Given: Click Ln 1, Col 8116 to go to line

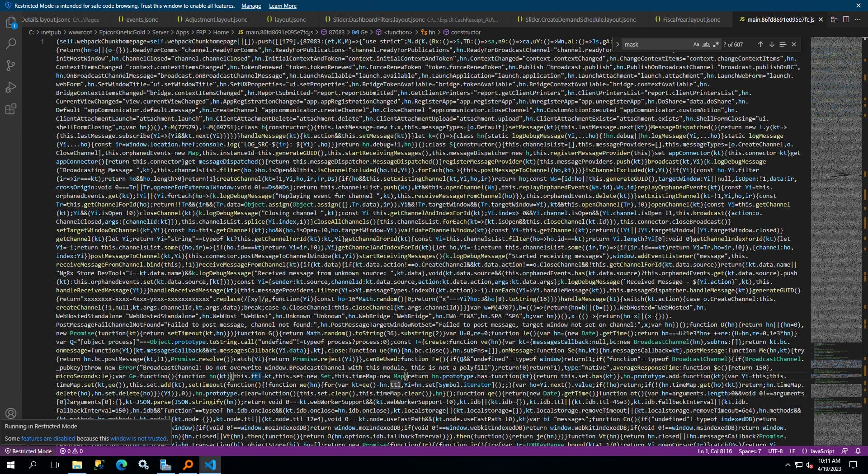Looking at the screenshot, I should pyautogui.click(x=715, y=451).
